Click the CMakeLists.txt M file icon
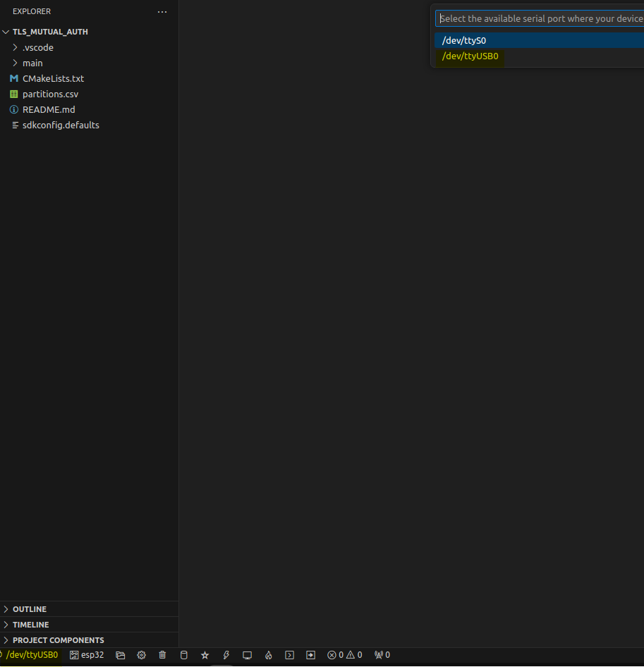The height and width of the screenshot is (667, 644). coord(14,78)
